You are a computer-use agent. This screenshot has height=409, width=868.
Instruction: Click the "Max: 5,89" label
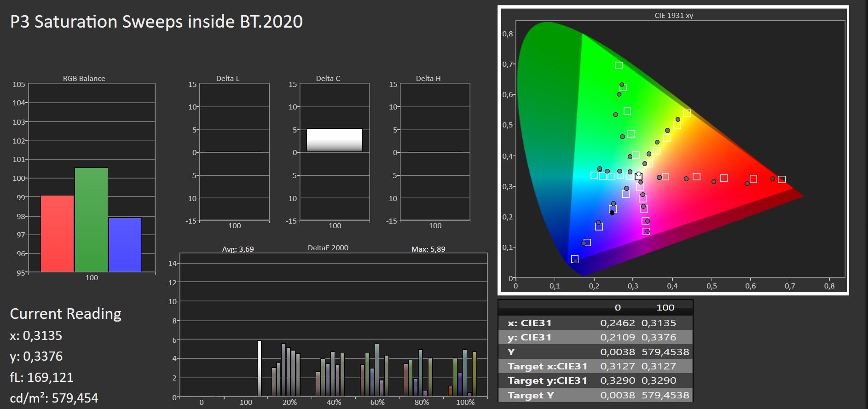tap(428, 249)
